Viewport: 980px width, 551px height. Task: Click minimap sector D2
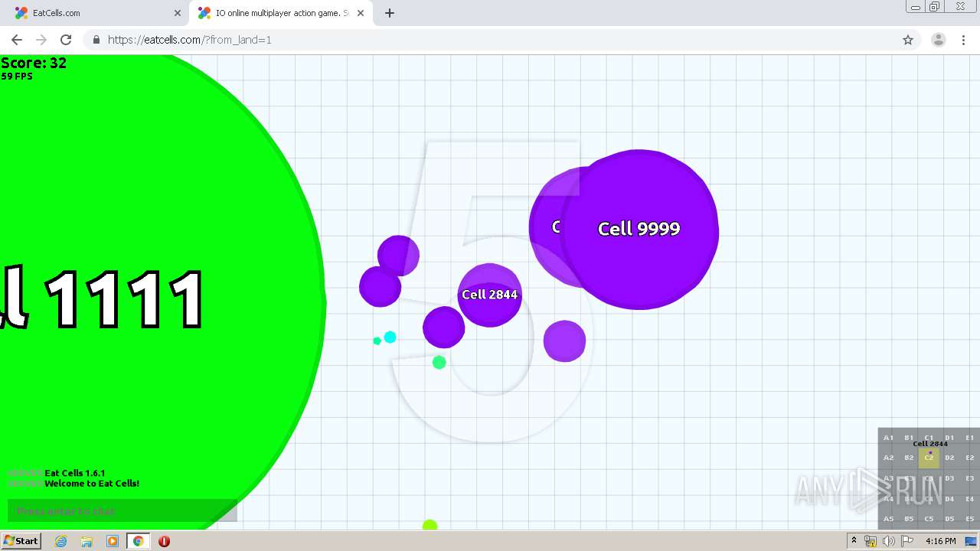pos(949,458)
